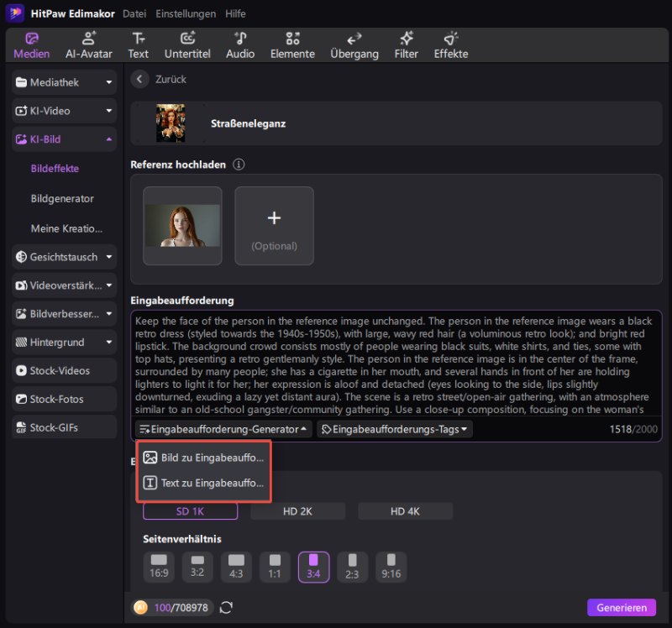Click the Generieren button

click(621, 607)
